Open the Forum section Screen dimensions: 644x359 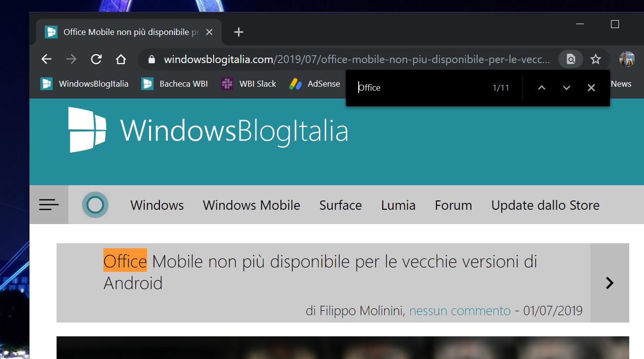point(453,205)
